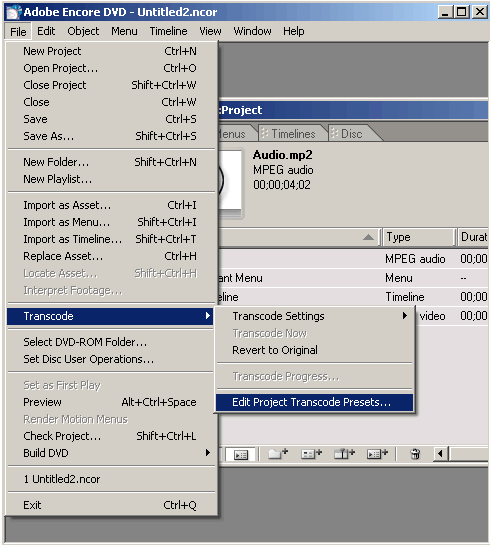This screenshot has width=490, height=545.
Task: Choose Import as Menu…
Action: coord(111,222)
